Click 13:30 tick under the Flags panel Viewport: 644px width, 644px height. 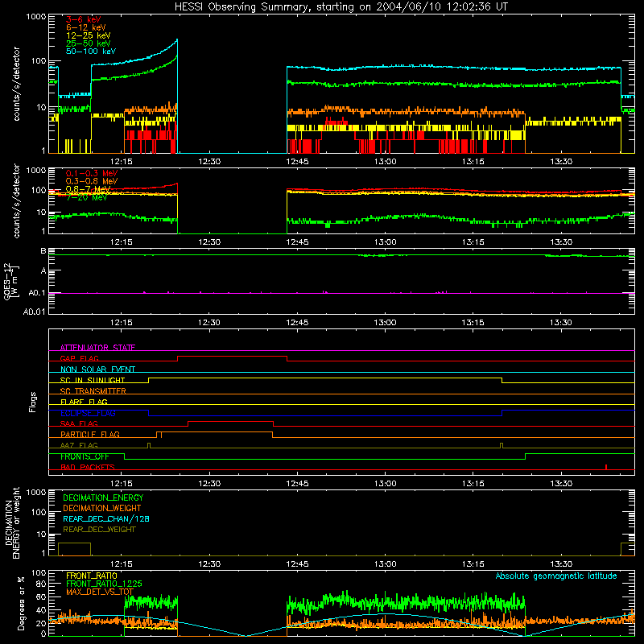[x=561, y=484]
